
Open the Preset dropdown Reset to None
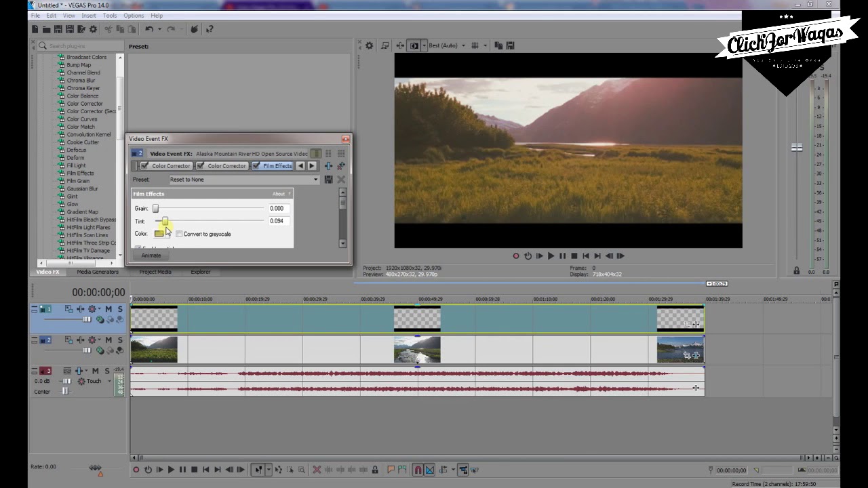pyautogui.click(x=244, y=180)
